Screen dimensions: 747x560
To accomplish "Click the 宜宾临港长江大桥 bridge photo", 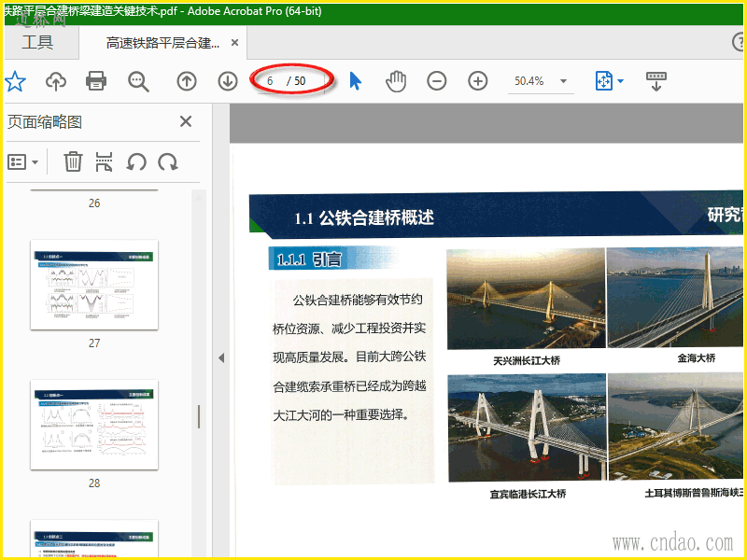I will tap(527, 427).
